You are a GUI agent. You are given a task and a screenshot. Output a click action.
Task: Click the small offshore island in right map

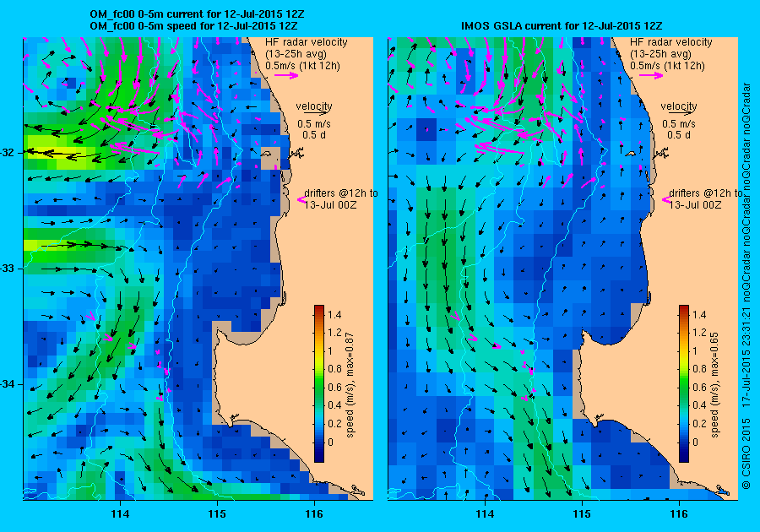[631, 154]
